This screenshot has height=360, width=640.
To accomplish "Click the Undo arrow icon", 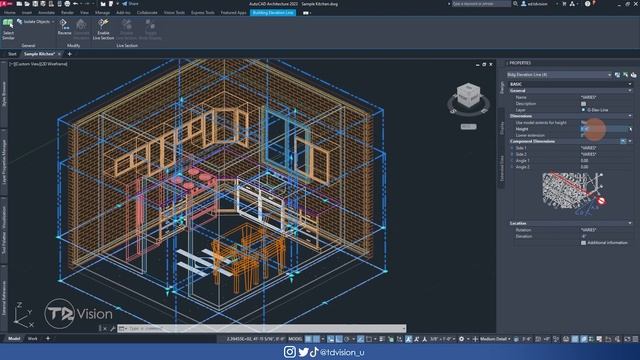I will (76, 4).
